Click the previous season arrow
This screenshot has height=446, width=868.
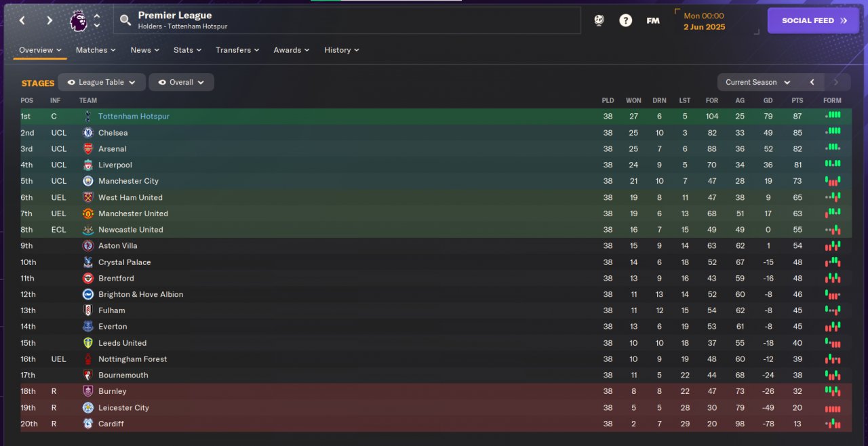pos(812,82)
